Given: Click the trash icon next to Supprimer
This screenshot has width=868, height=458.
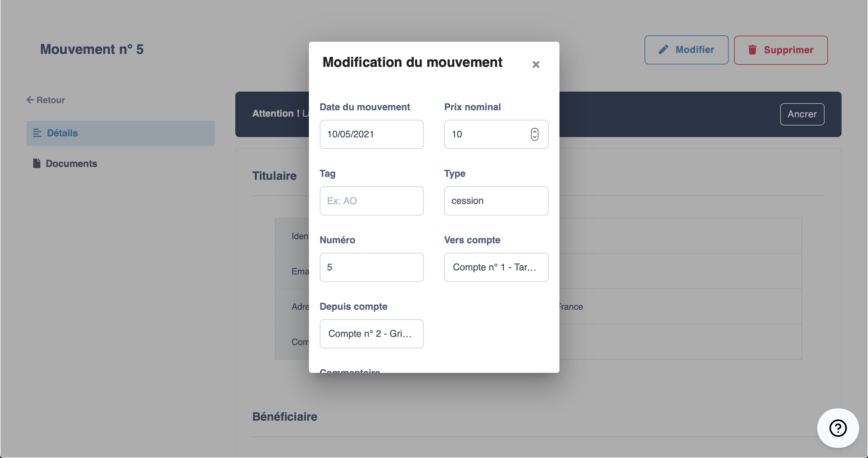Looking at the screenshot, I should click(753, 50).
